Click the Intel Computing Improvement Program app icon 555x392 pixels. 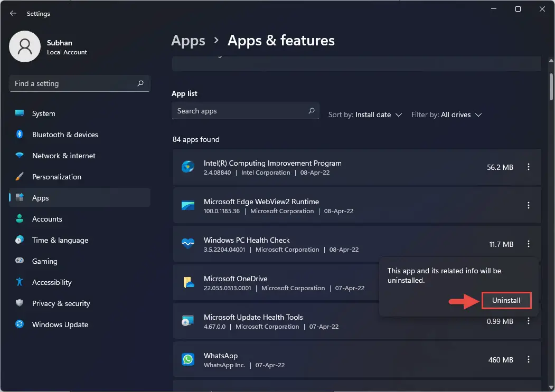[188, 167]
